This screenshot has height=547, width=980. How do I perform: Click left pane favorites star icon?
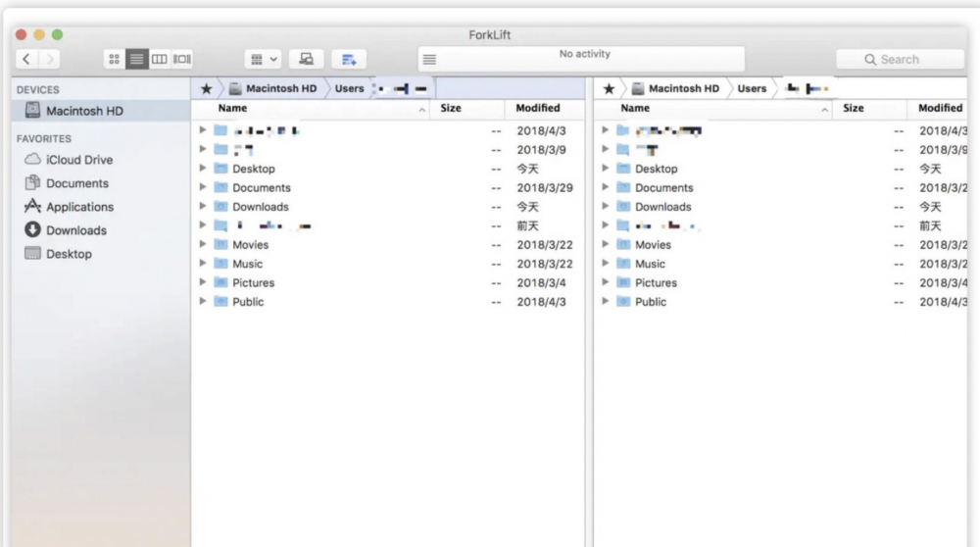click(x=206, y=89)
